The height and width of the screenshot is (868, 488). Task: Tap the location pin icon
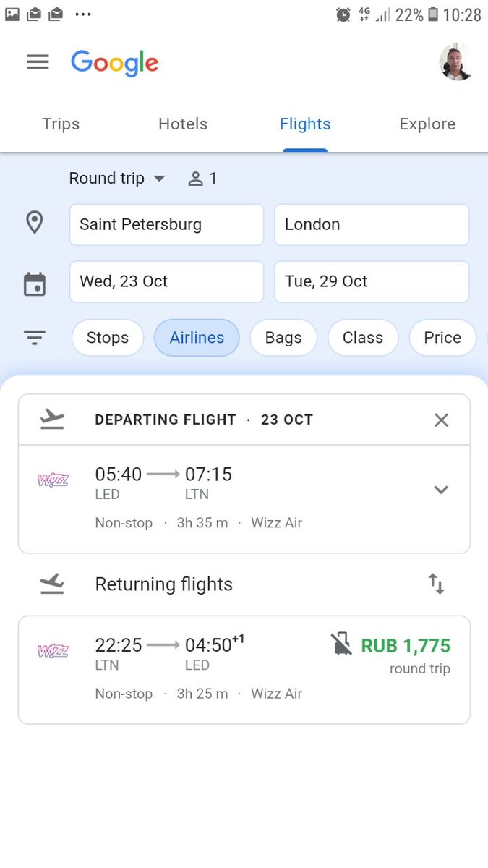click(34, 224)
